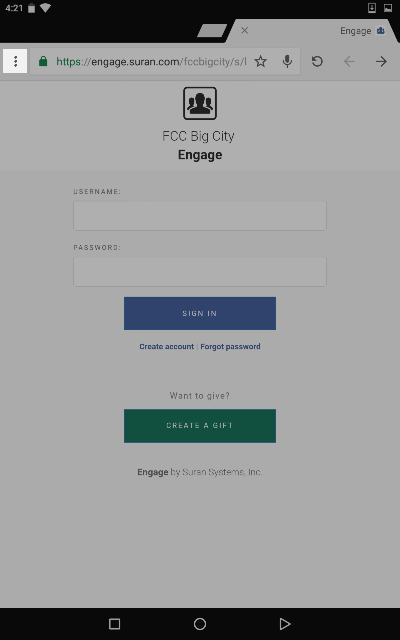Open the new tab button
Viewport: 400px width, 640px height.
[211, 31]
